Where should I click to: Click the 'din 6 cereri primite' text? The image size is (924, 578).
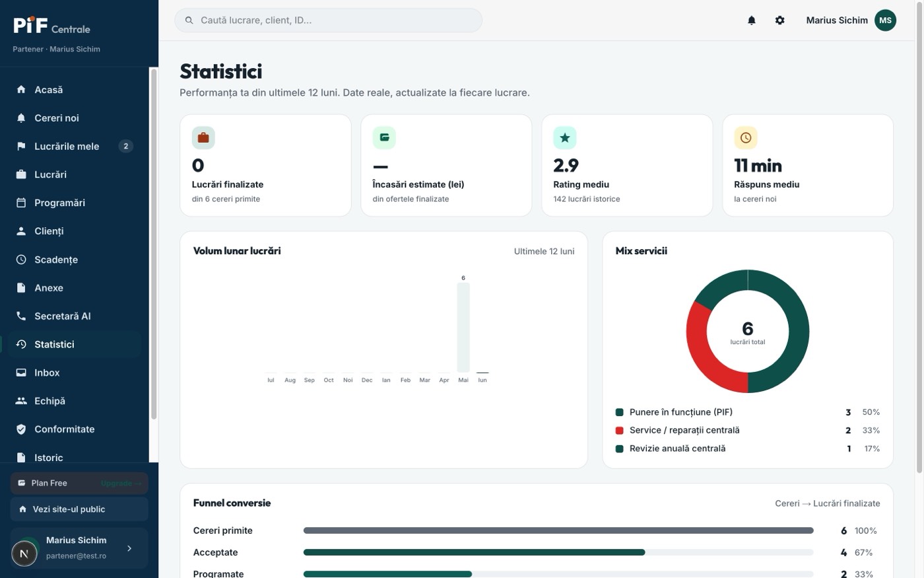226,199
